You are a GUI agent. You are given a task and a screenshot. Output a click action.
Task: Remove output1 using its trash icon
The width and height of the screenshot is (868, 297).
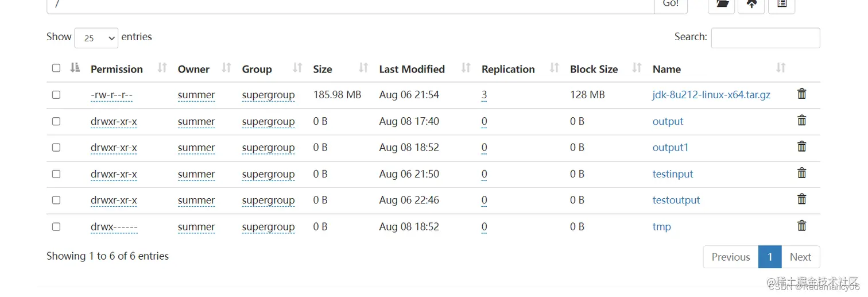click(x=802, y=146)
